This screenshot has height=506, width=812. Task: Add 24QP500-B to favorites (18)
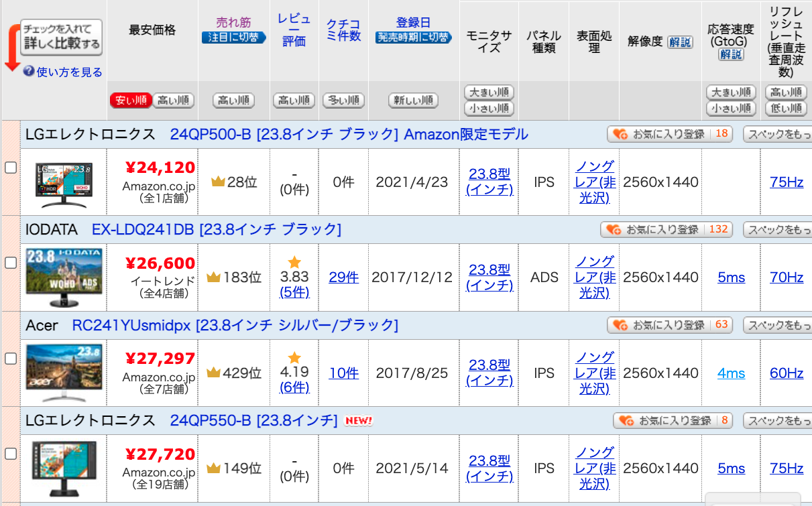(x=671, y=134)
